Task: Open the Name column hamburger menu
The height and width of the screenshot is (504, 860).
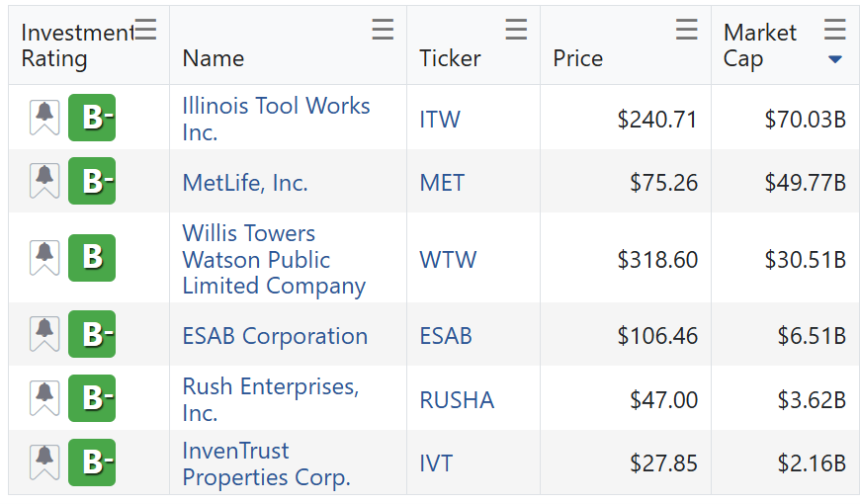Action: tap(383, 31)
